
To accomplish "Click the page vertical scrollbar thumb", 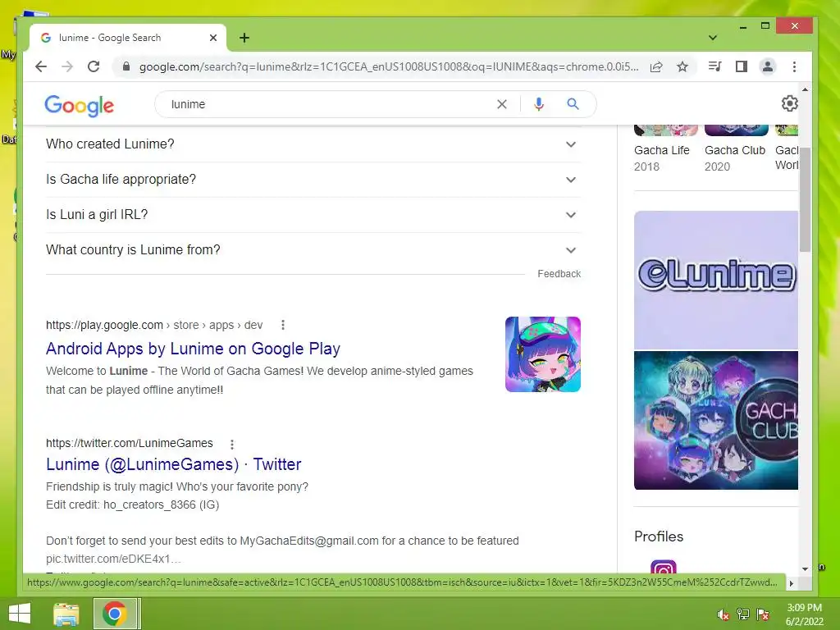I will pos(805,199).
